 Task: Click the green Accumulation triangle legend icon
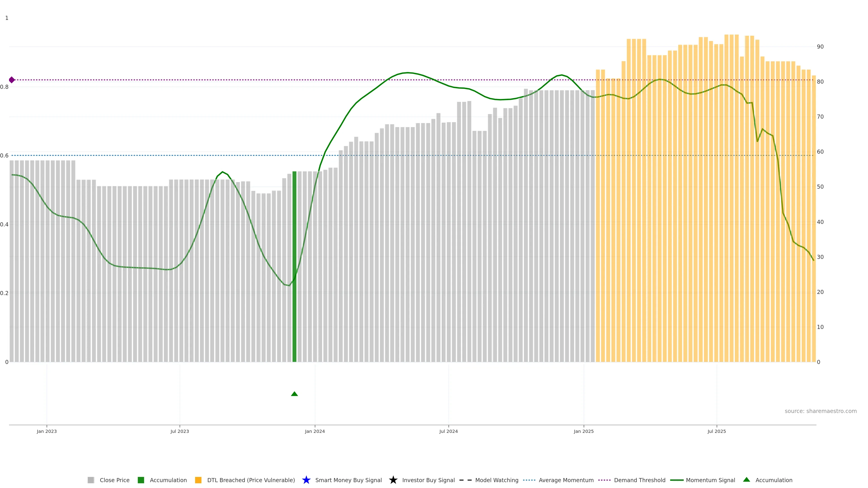tap(746, 480)
